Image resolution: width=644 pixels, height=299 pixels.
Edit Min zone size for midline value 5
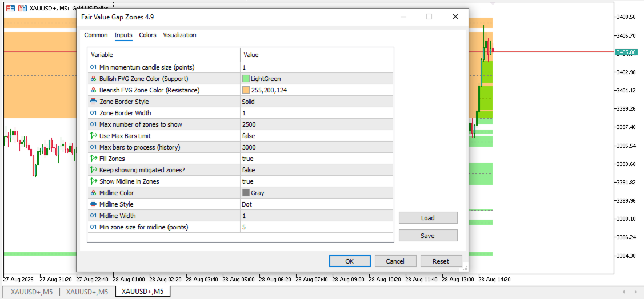point(317,227)
